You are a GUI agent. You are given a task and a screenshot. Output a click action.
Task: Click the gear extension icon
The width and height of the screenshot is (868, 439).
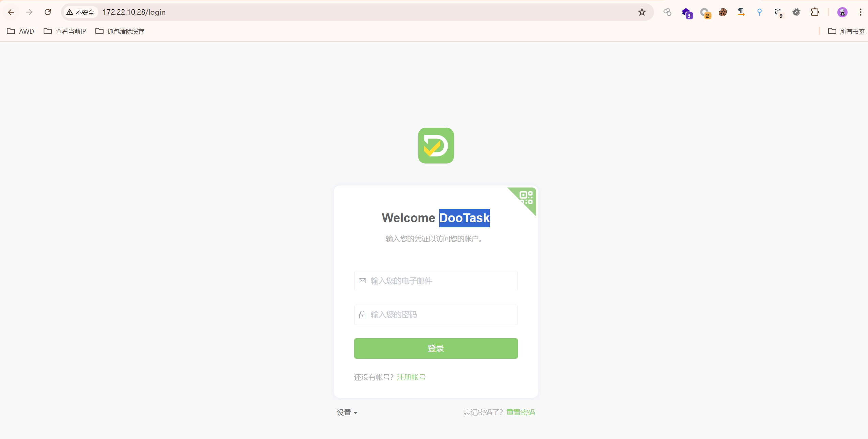(x=796, y=12)
